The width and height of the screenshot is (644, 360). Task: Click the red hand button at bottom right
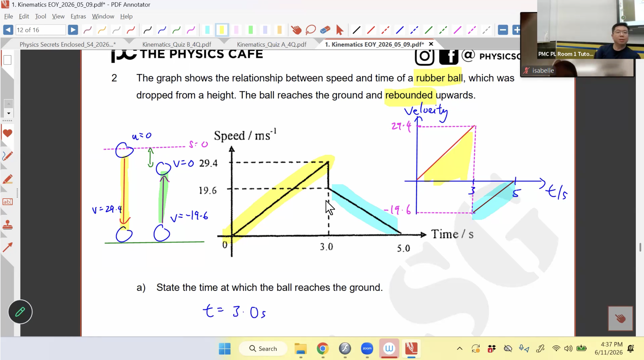(x=620, y=318)
